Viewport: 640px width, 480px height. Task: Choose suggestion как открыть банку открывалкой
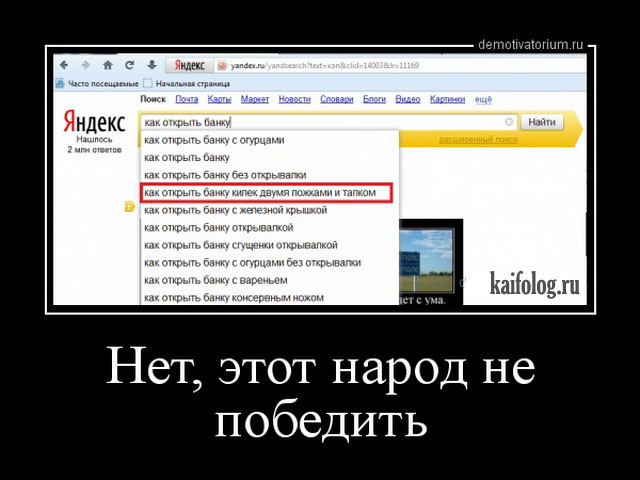pyautogui.click(x=269, y=228)
